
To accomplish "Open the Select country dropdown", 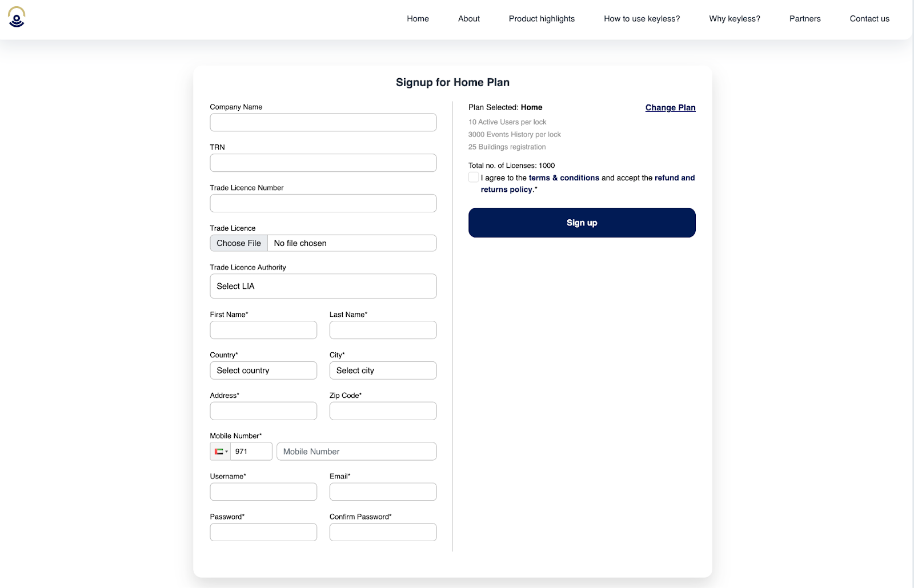I will pyautogui.click(x=263, y=370).
